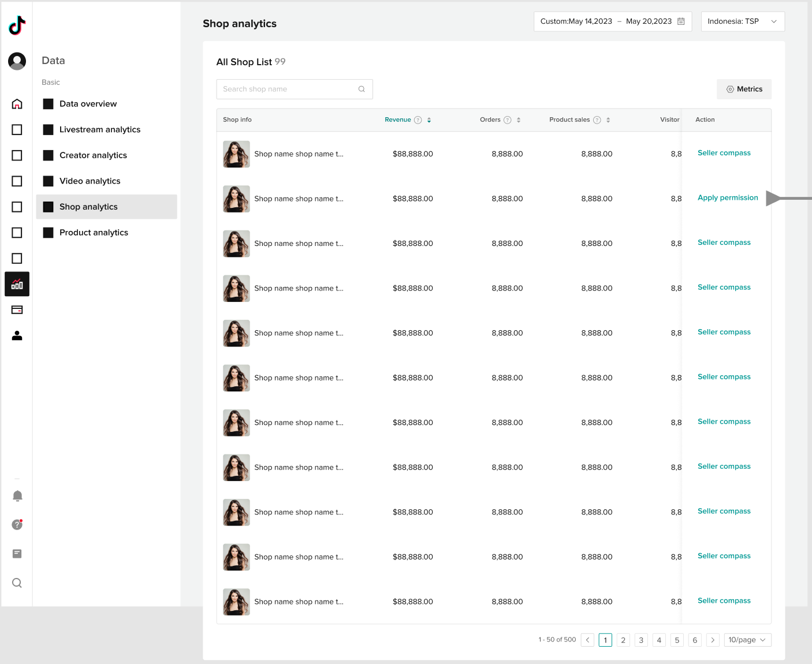
Task: Sort the table by Revenue
Action: point(429,120)
